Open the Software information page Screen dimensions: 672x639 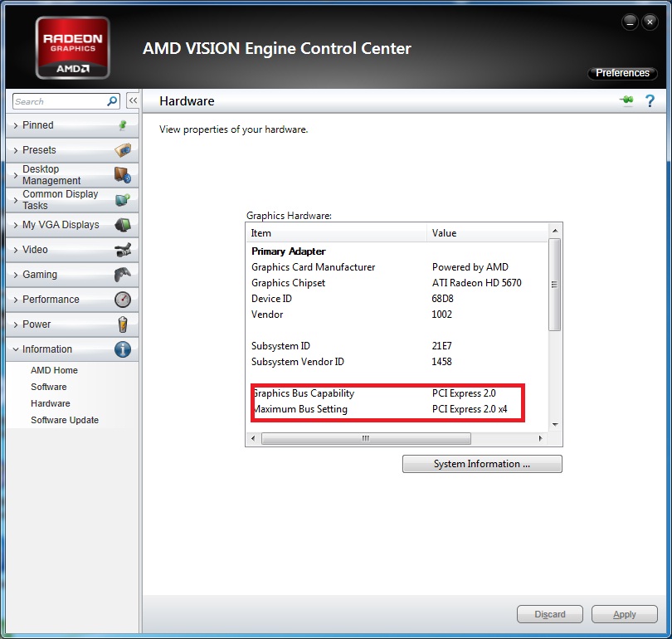(x=48, y=387)
